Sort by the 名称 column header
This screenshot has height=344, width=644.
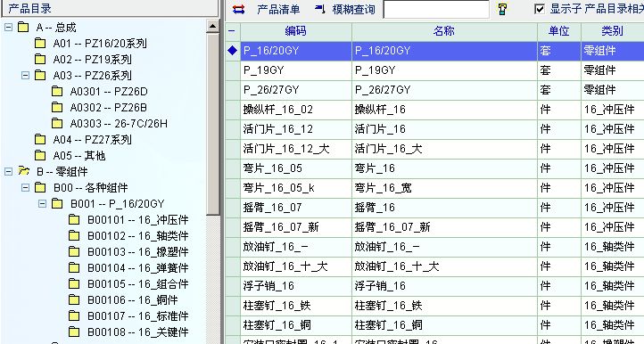click(444, 31)
